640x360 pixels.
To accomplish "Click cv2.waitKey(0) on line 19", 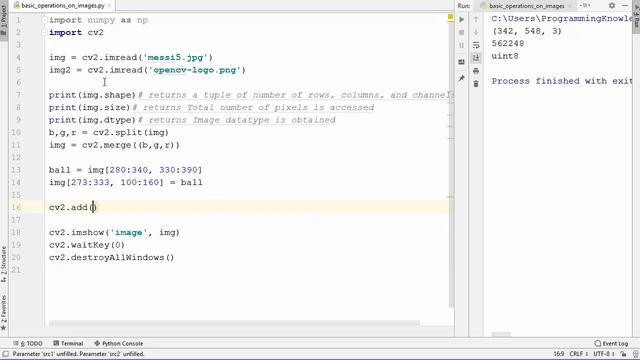I will point(87,245).
